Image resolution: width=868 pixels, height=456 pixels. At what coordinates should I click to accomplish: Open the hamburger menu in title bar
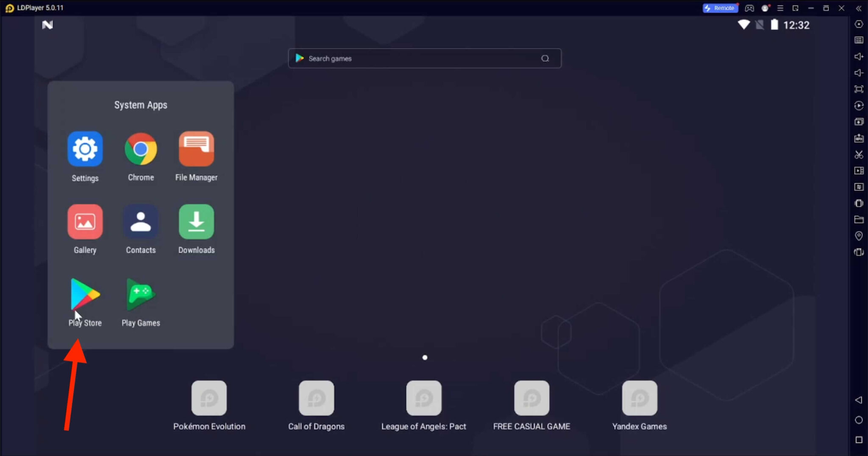click(780, 8)
